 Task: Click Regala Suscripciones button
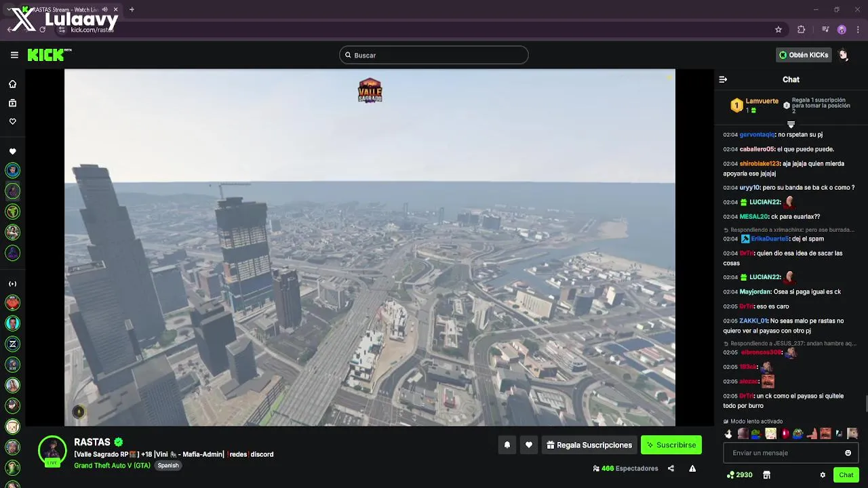coord(589,445)
